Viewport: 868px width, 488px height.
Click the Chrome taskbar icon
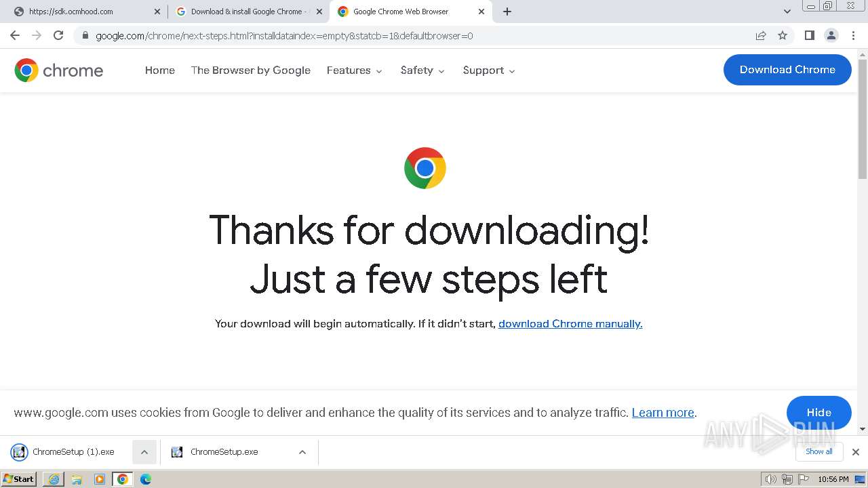123,479
